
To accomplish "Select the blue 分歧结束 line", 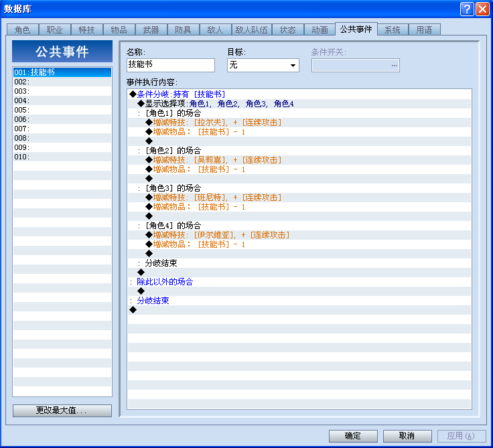I will (x=299, y=301).
